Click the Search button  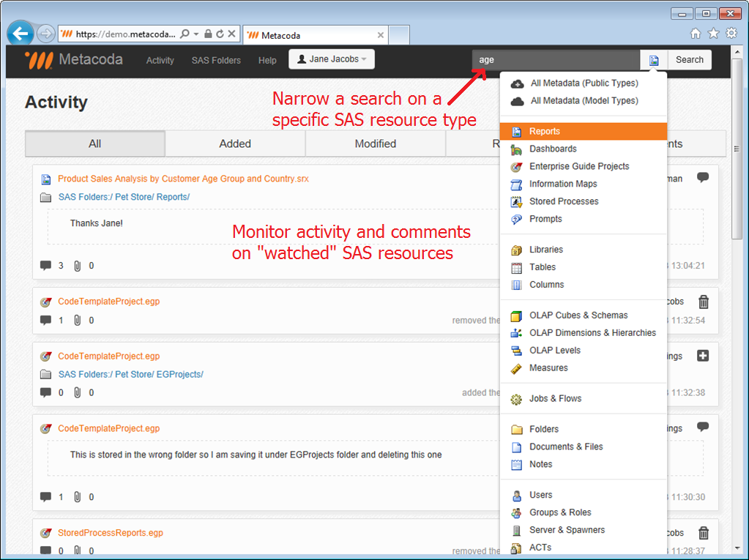690,60
